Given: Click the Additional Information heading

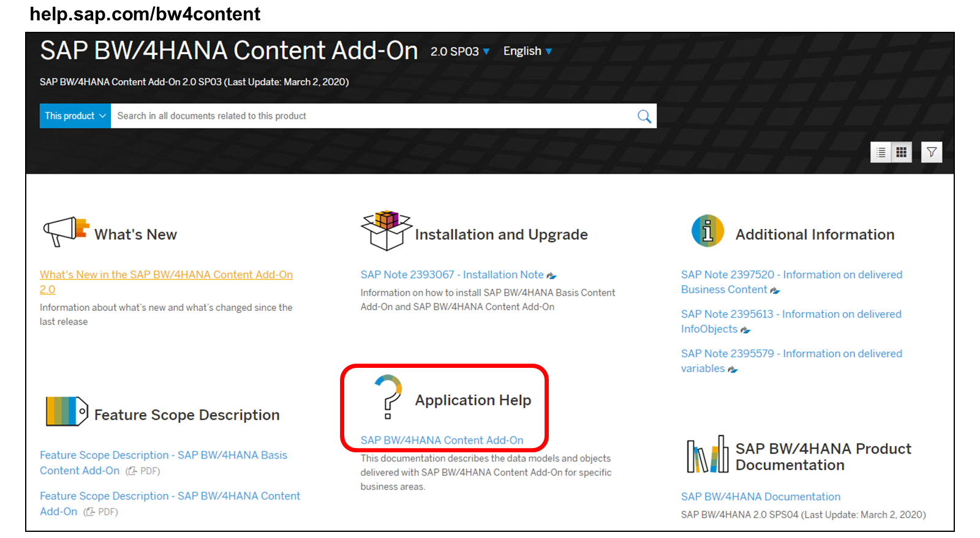Looking at the screenshot, I should click(x=815, y=234).
